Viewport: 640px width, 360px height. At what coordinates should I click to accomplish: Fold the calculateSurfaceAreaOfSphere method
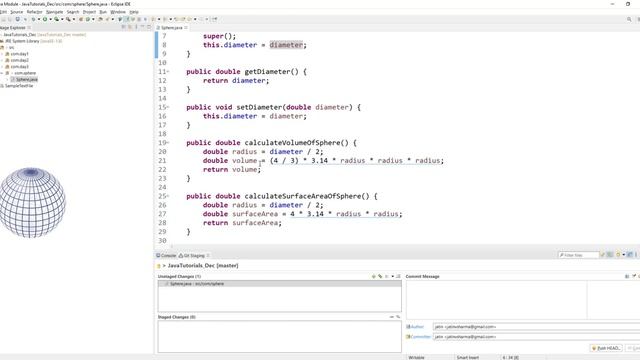(168, 196)
